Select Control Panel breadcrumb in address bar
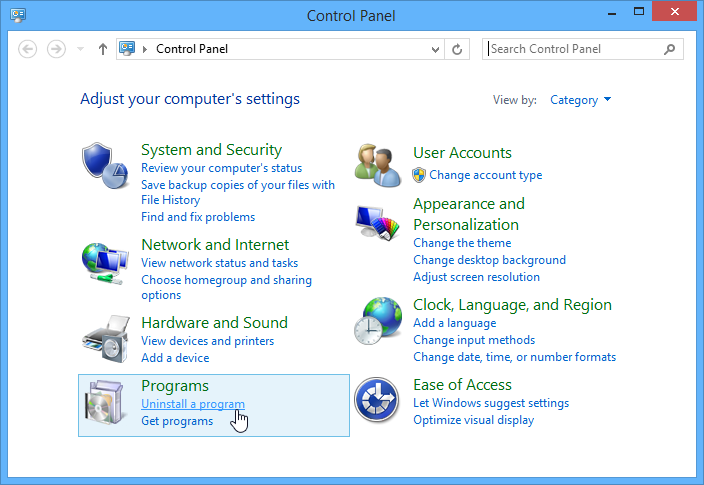The height and width of the screenshot is (485, 704). point(192,49)
